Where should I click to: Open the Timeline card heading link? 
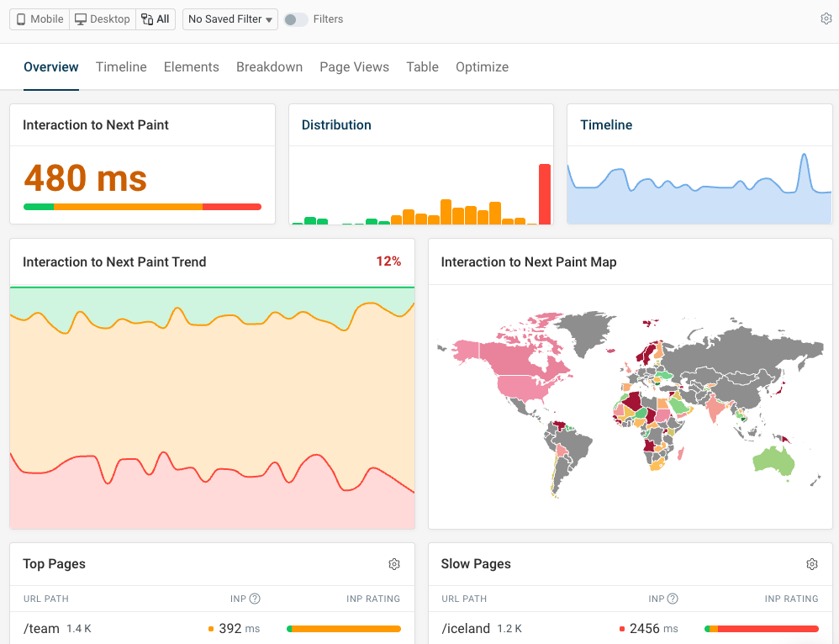pos(606,125)
